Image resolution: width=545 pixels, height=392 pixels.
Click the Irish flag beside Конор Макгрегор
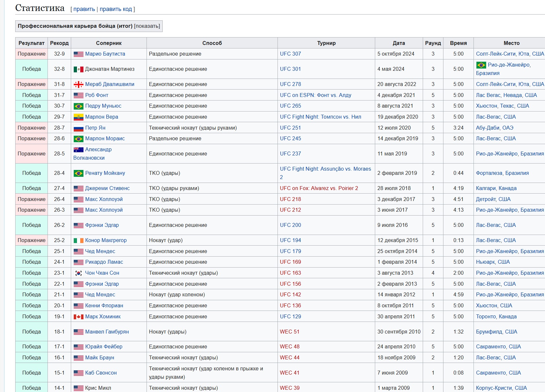[x=79, y=240]
